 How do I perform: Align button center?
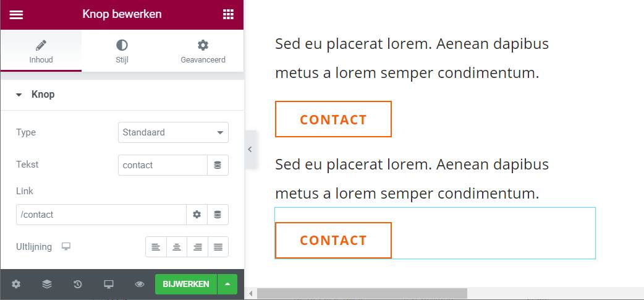177,247
